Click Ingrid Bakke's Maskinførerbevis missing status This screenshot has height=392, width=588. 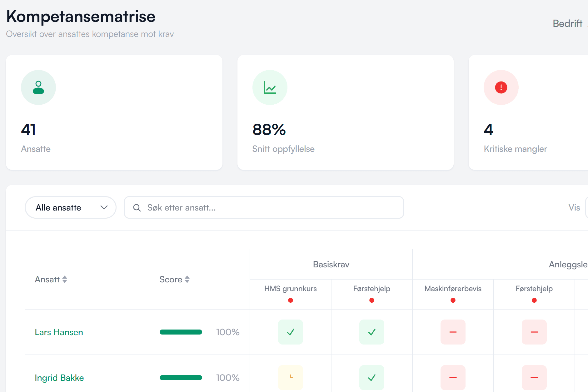pyautogui.click(x=453, y=378)
